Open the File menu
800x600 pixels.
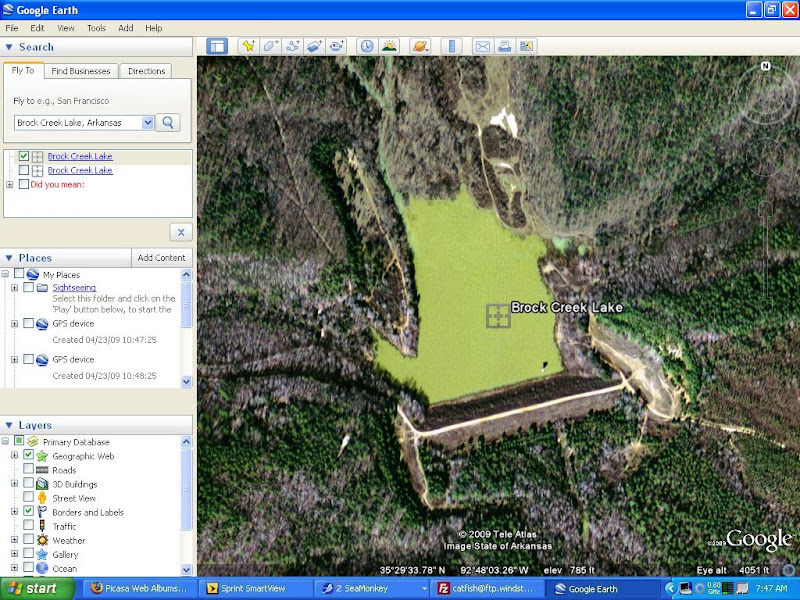tap(12, 28)
